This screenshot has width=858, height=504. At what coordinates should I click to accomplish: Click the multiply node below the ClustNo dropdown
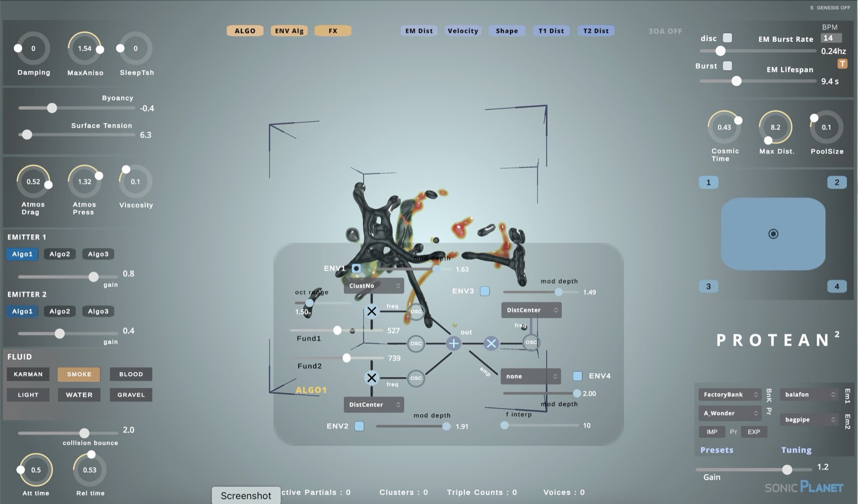(x=372, y=311)
